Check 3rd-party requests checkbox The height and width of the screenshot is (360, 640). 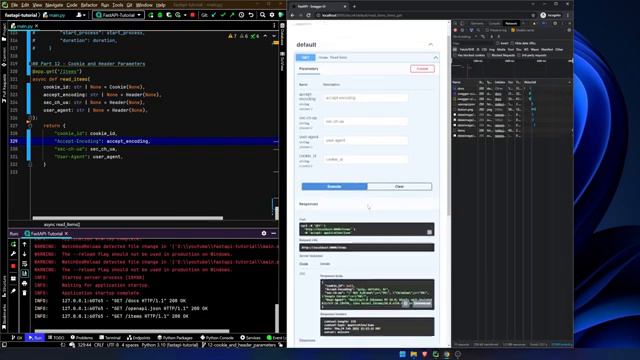519,55
